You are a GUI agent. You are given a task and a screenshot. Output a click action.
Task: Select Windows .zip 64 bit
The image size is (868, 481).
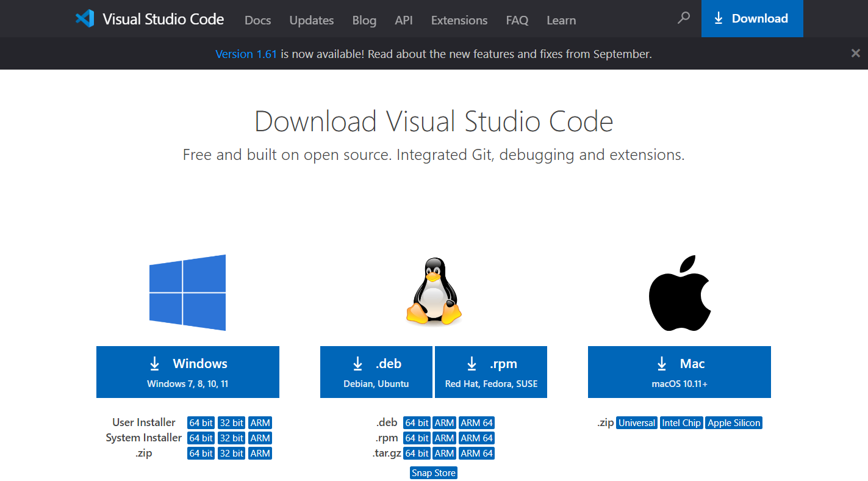click(x=201, y=453)
